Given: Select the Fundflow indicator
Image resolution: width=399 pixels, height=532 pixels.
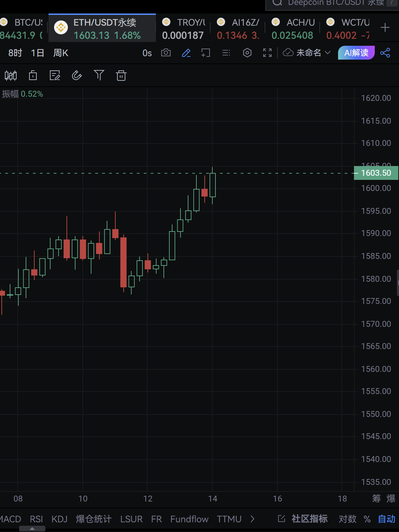Looking at the screenshot, I should [189, 519].
